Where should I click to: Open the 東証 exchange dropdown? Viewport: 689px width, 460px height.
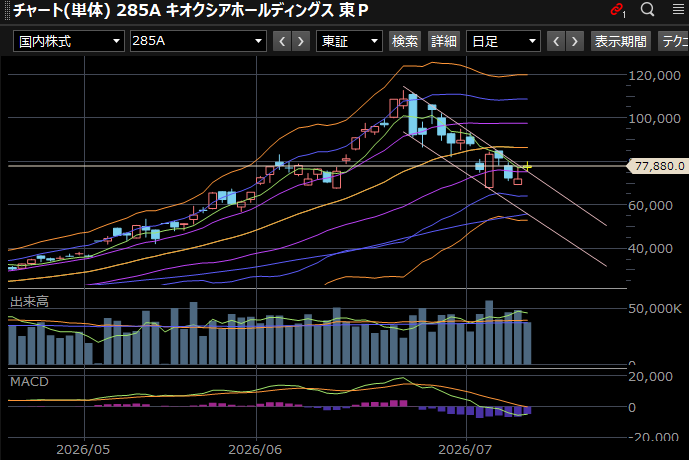coord(349,41)
